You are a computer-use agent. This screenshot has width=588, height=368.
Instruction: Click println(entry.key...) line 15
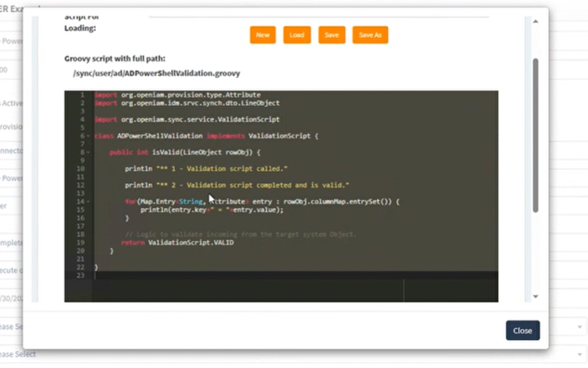coord(212,210)
